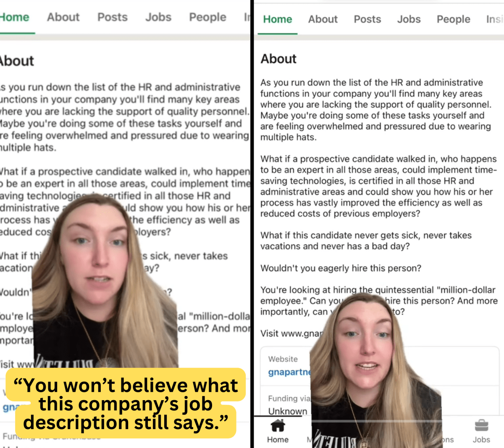Click the About heading in the right panel
Viewport: 504px width, 448px height.
(x=278, y=59)
